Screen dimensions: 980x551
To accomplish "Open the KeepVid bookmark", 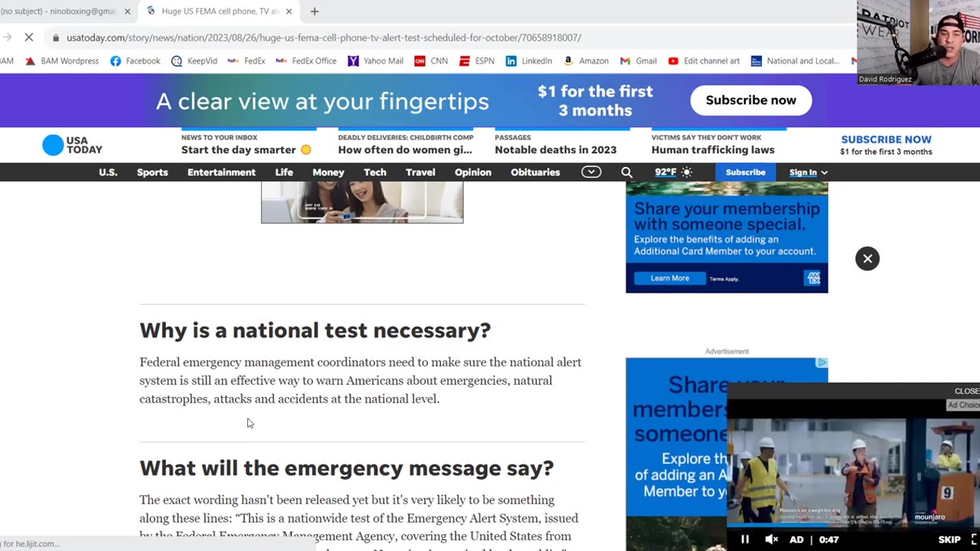I will click(x=194, y=60).
